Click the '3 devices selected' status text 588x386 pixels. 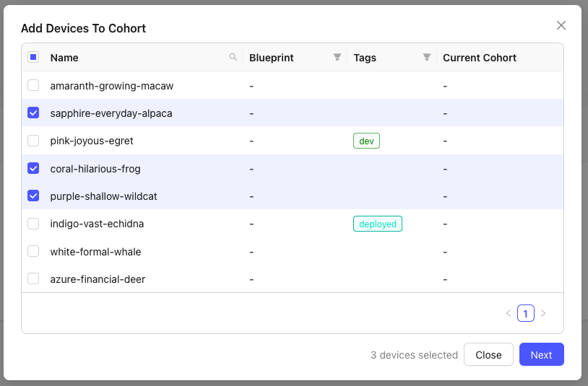(414, 355)
